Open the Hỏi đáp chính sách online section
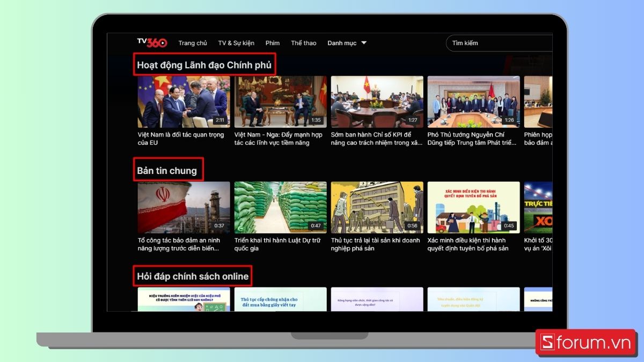This screenshot has width=644, height=362. tap(193, 276)
